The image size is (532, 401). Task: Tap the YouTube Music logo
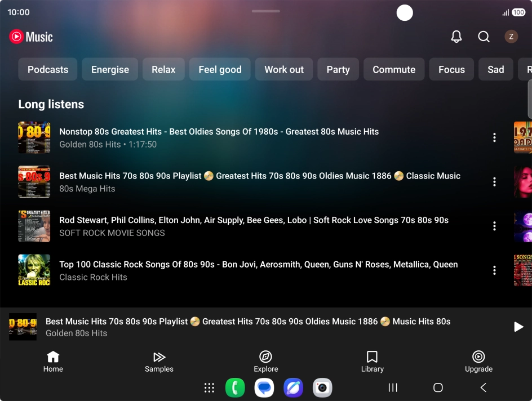tap(31, 37)
